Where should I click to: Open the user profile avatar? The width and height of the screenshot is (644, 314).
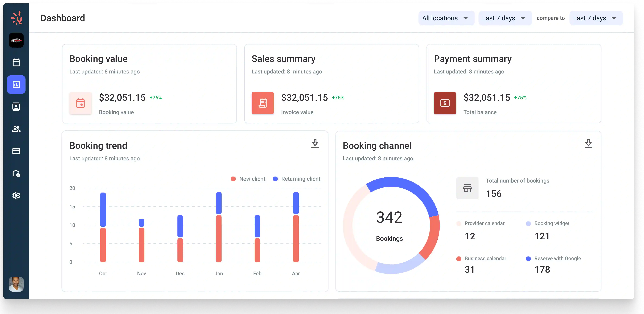tap(16, 284)
